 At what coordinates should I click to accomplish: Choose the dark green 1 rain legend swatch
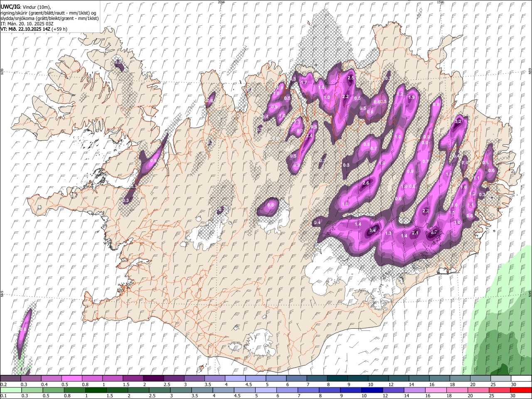(96, 390)
